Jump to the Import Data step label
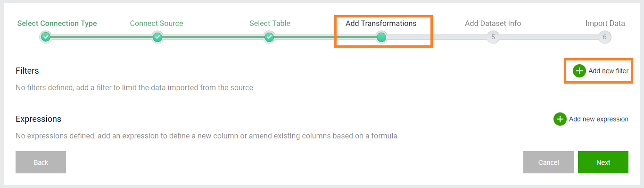The height and width of the screenshot is (188, 644). 605,23
